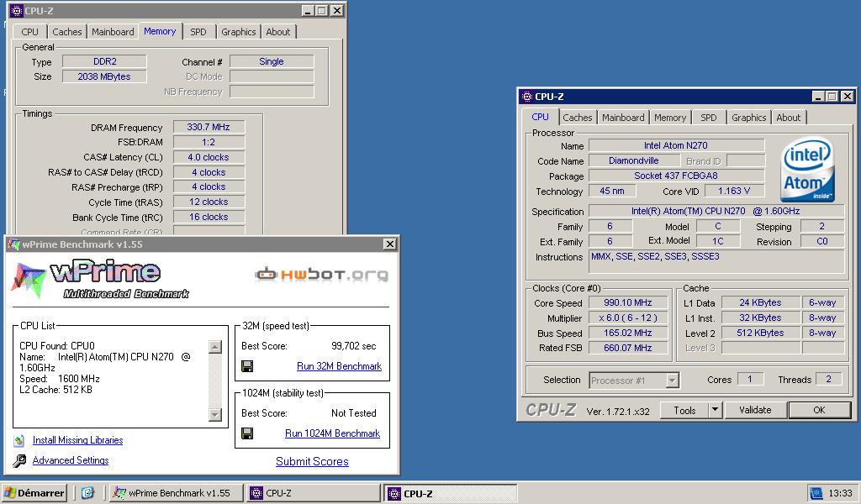Viewport: 861px width, 504px height.
Task: Click Tools button in CPU-Z
Action: (x=684, y=410)
